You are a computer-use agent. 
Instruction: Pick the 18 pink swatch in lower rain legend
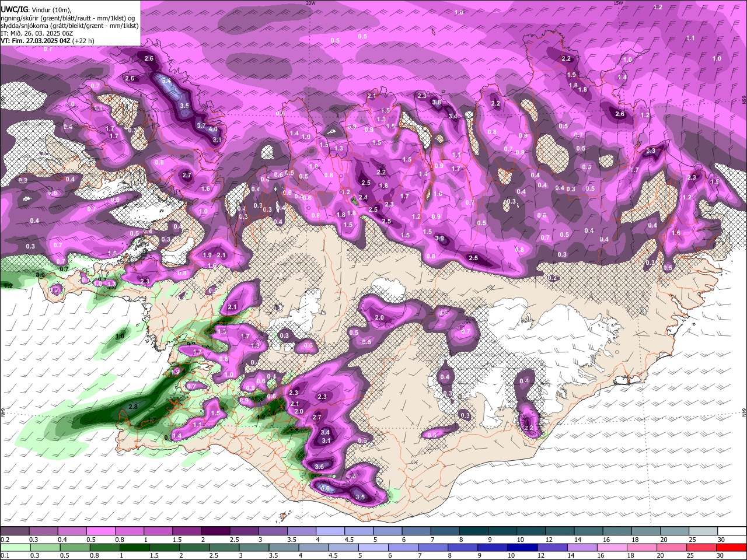(643, 548)
